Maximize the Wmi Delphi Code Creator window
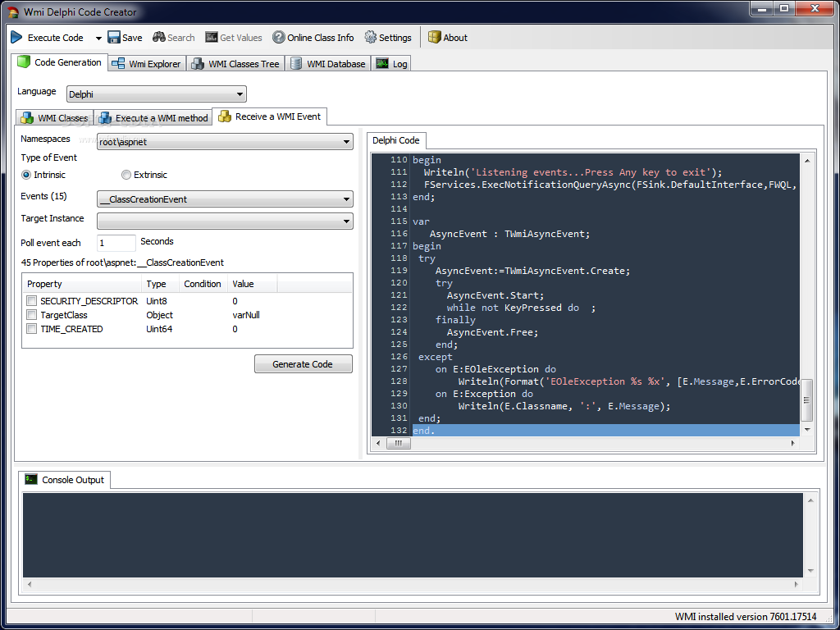840x630 pixels. pyautogui.click(x=783, y=8)
